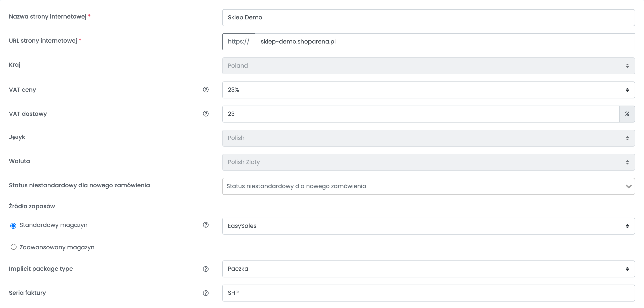Click the Sklep Demo name field

click(x=428, y=18)
